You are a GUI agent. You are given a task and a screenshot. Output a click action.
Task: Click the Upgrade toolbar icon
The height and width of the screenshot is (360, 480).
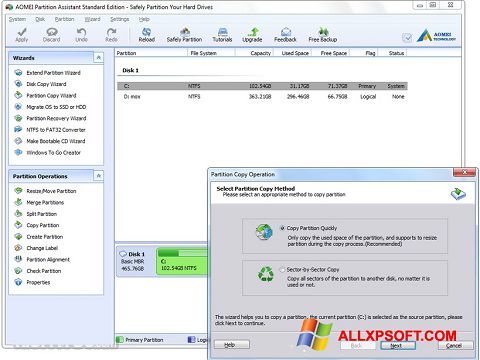(252, 35)
